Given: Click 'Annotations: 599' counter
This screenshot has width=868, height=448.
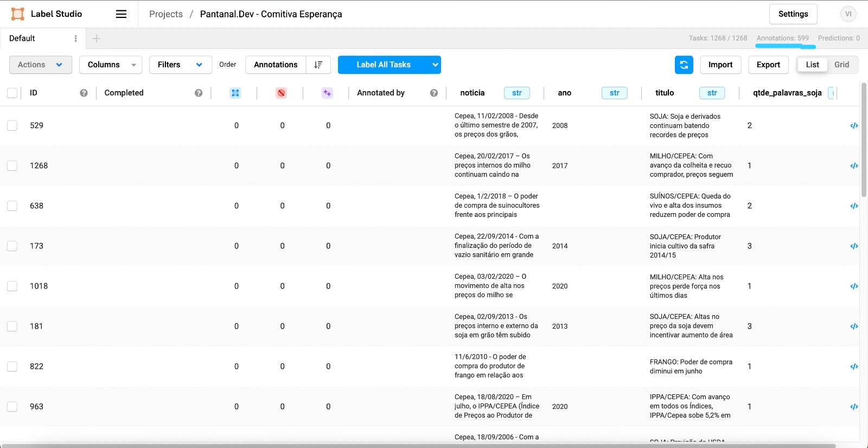Looking at the screenshot, I should pyautogui.click(x=783, y=38).
